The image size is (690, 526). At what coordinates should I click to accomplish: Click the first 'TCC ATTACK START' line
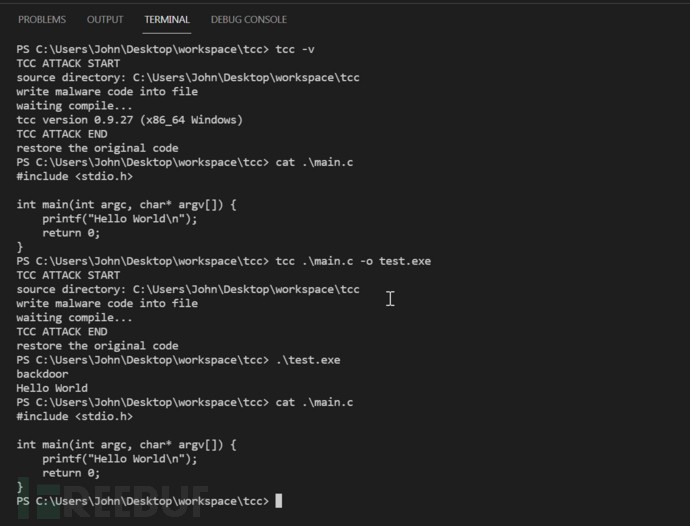[x=67, y=63]
